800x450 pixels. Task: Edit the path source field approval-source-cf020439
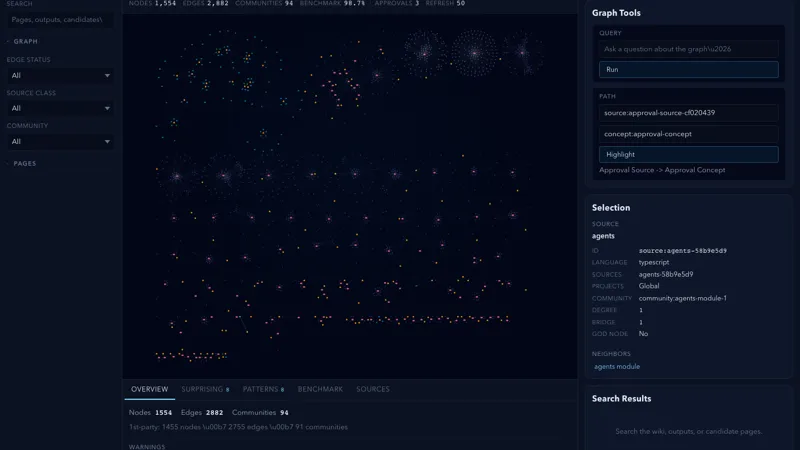(688, 113)
